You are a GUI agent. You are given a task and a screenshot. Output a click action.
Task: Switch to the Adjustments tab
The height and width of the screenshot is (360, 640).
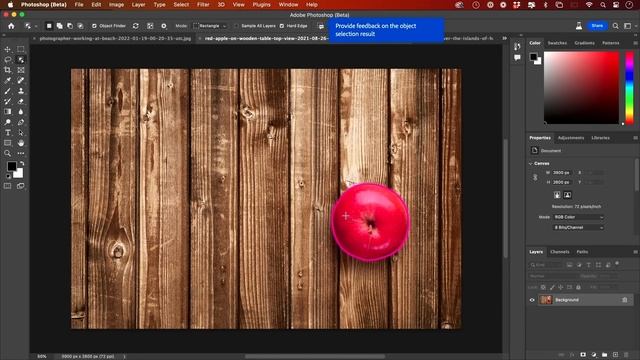click(x=571, y=138)
